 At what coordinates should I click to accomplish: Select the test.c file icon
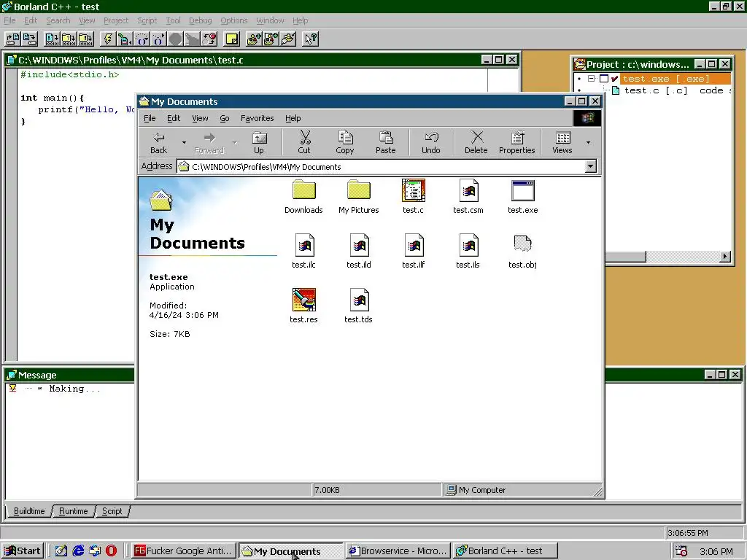413,197
